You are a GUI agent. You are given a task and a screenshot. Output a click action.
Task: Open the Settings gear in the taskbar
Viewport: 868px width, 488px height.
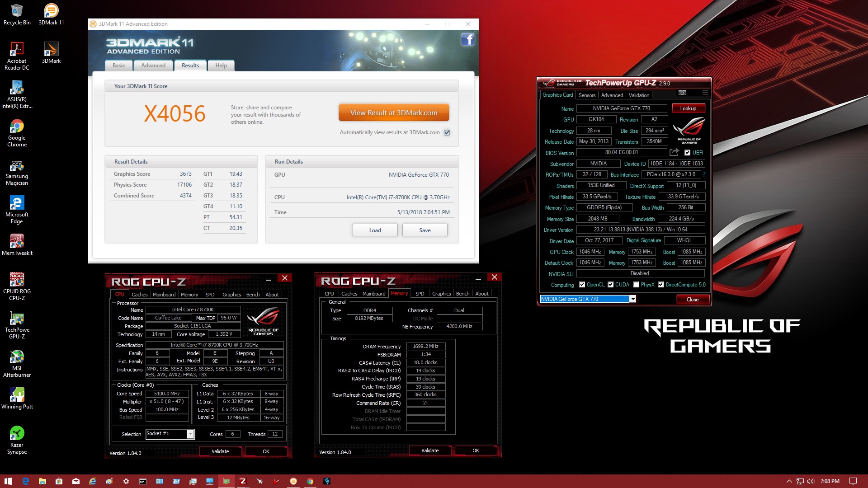click(x=126, y=481)
